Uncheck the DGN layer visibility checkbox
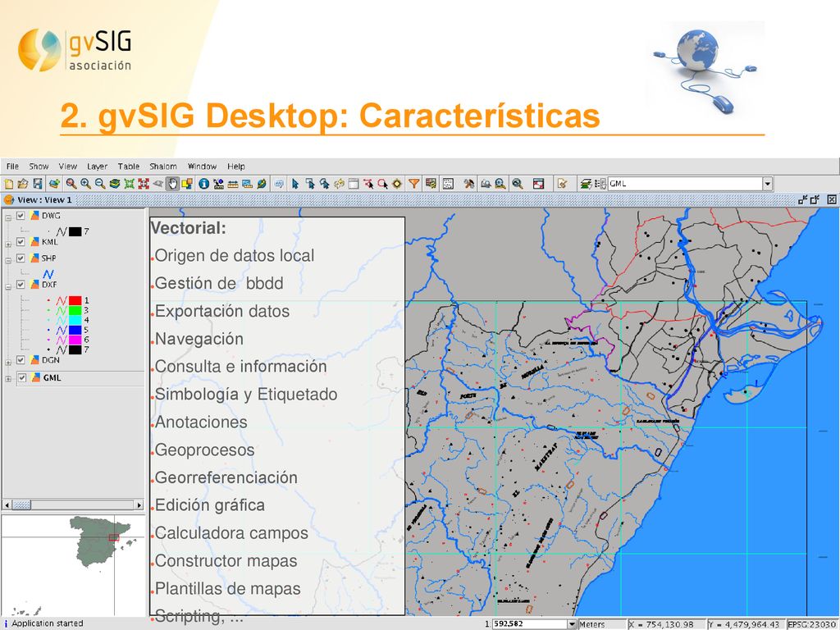840x630 pixels. point(21,360)
